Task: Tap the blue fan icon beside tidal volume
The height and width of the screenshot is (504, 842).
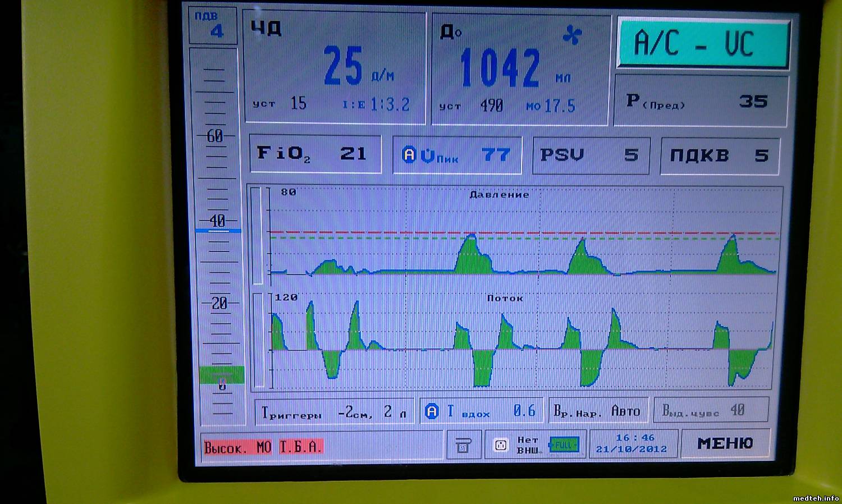Action: [572, 36]
